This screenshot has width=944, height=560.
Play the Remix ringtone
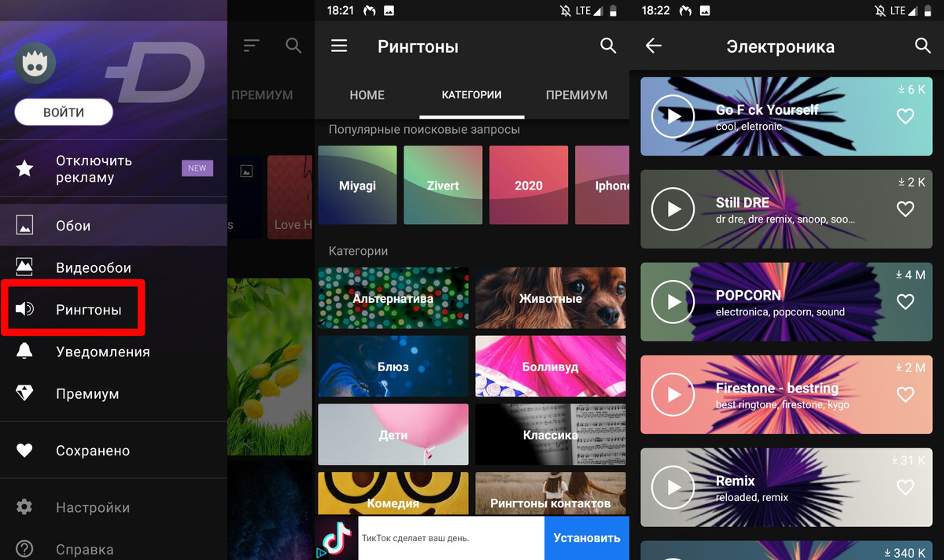coord(673,488)
